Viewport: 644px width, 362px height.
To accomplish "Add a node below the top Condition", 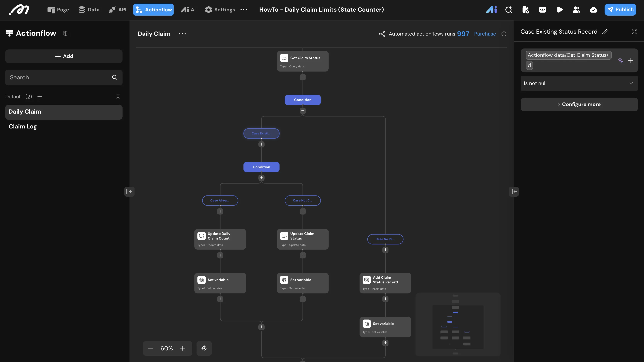I will (303, 111).
